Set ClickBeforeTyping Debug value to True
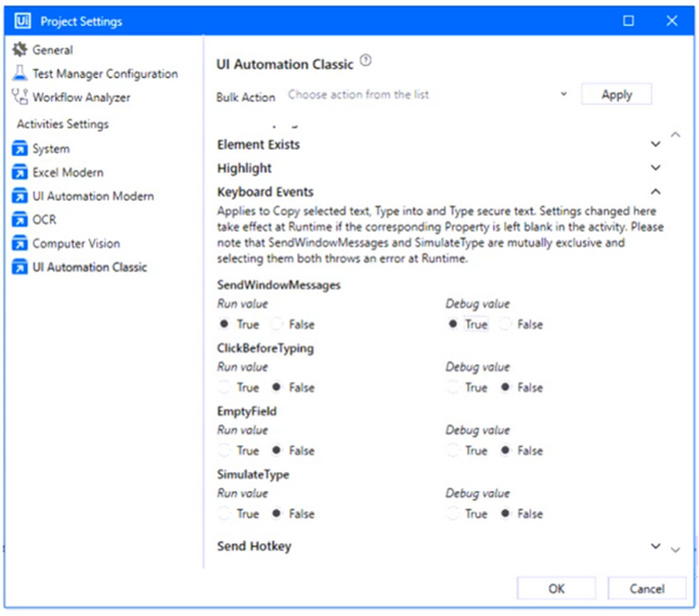Image resolution: width=699 pixels, height=616 pixels. coord(453,387)
